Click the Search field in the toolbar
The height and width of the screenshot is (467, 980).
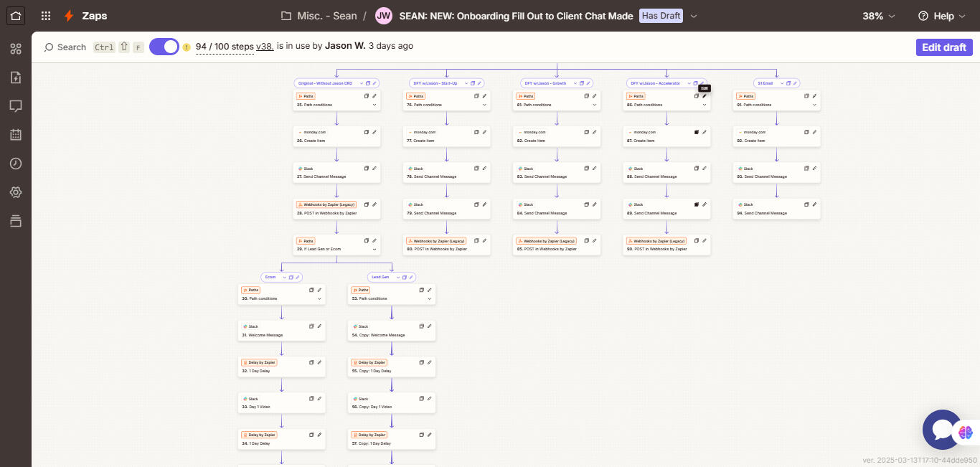point(65,47)
